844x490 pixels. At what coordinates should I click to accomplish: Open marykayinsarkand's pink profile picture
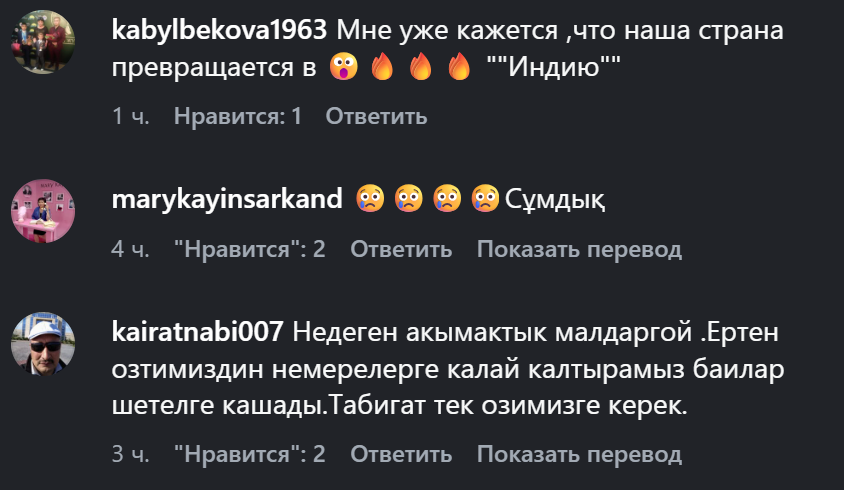(43, 211)
